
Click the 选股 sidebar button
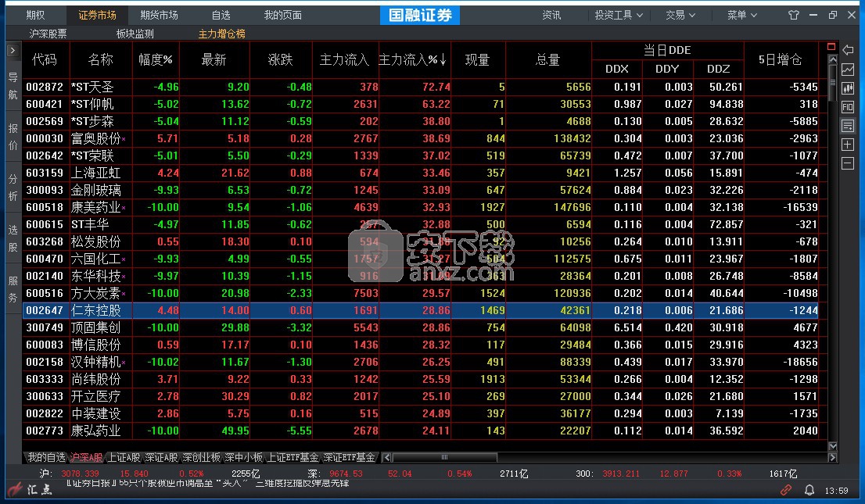pos(13,238)
